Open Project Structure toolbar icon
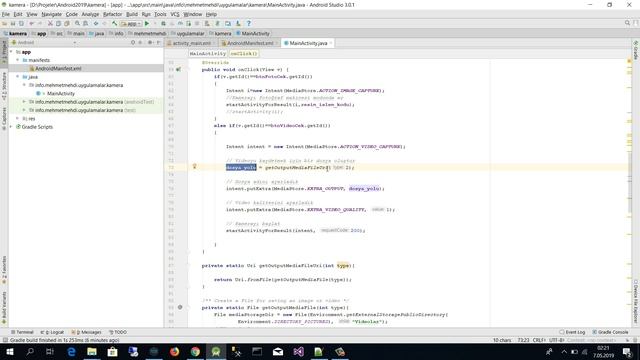 tap(228, 24)
